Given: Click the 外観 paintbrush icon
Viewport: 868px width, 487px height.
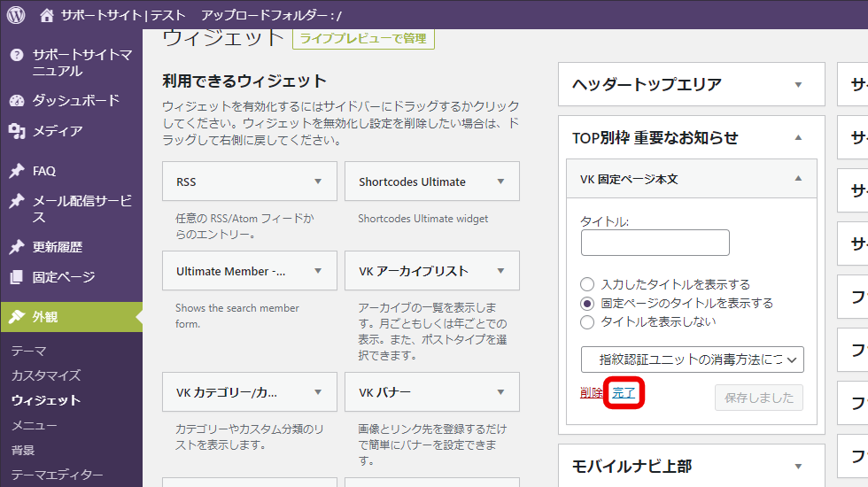Looking at the screenshot, I should (x=17, y=316).
